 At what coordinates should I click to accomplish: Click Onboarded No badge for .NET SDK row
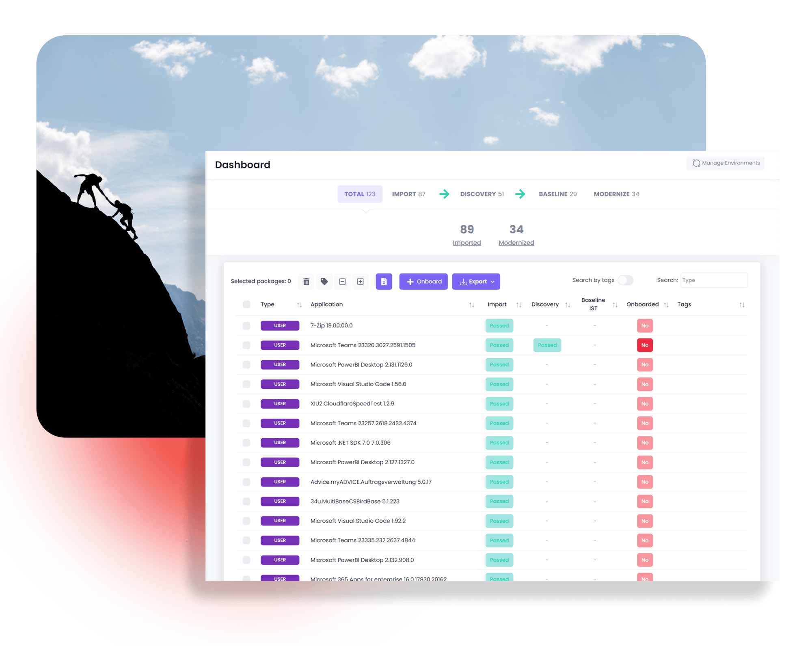click(645, 442)
